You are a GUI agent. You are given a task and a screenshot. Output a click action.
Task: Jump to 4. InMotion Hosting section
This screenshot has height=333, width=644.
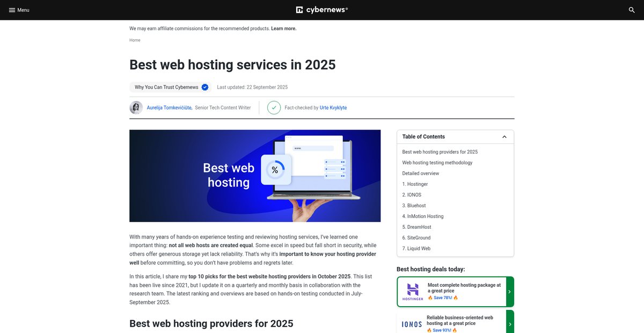coord(423,216)
